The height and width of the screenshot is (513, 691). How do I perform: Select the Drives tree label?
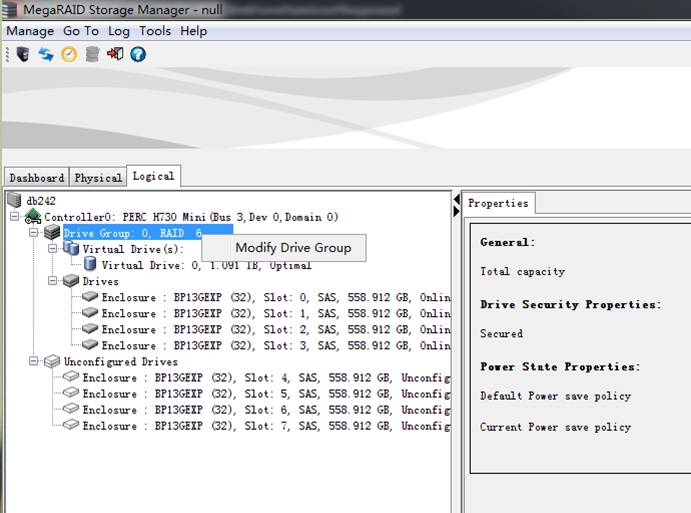coord(100,281)
